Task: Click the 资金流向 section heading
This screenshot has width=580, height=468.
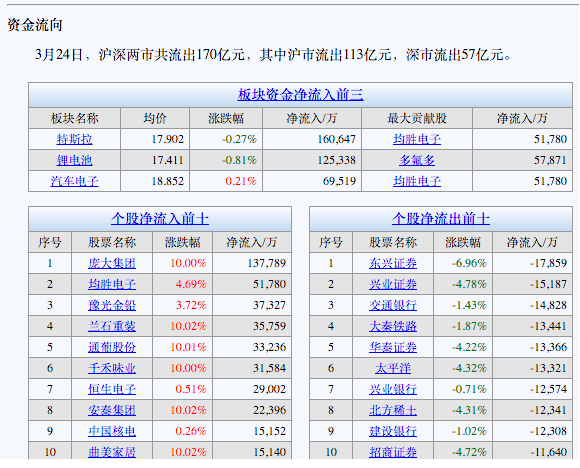Action: click(35, 25)
